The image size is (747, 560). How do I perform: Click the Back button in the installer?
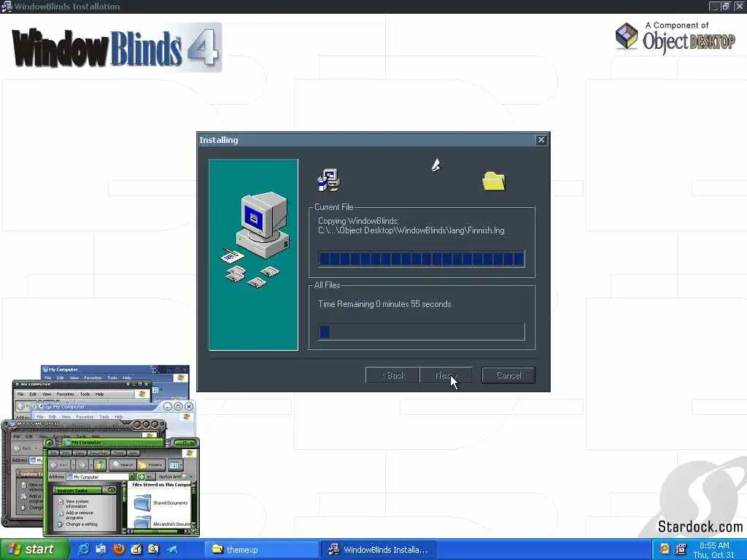[x=392, y=376]
